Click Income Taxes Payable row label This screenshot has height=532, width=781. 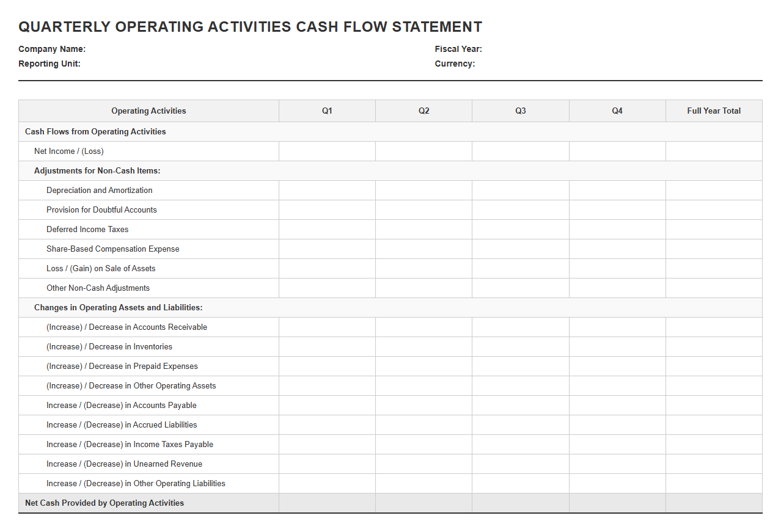point(130,444)
